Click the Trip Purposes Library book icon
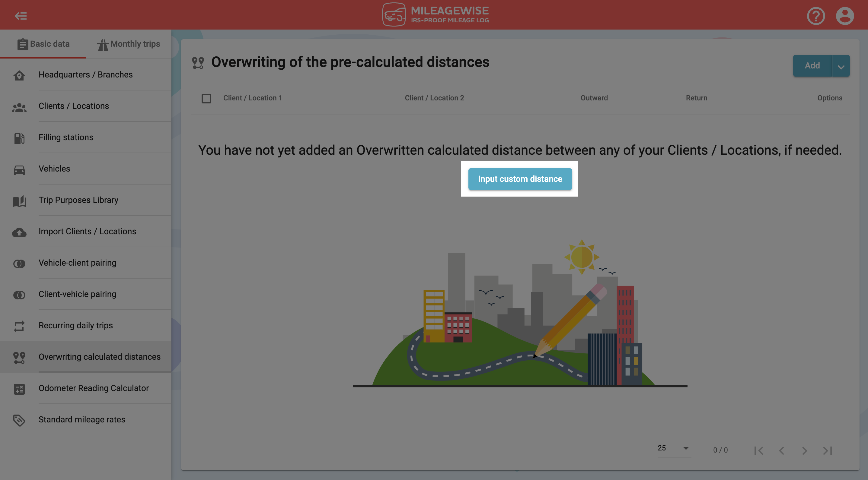This screenshot has width=868, height=480. tap(19, 201)
